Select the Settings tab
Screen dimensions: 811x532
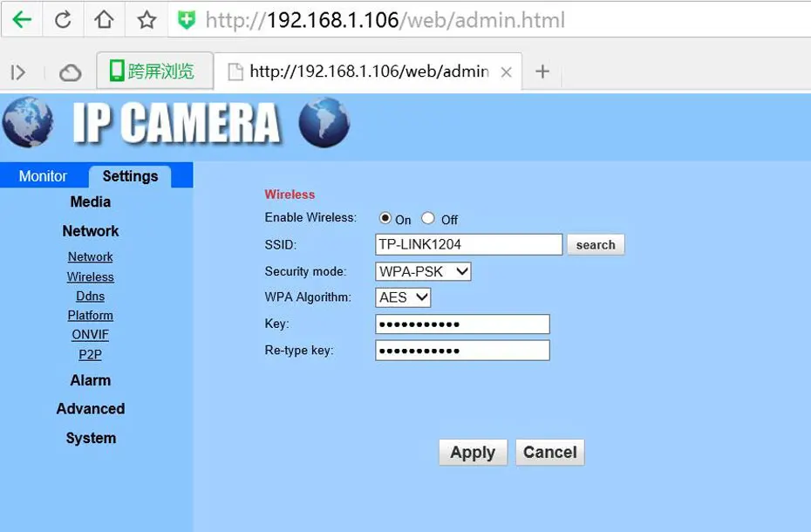130,176
